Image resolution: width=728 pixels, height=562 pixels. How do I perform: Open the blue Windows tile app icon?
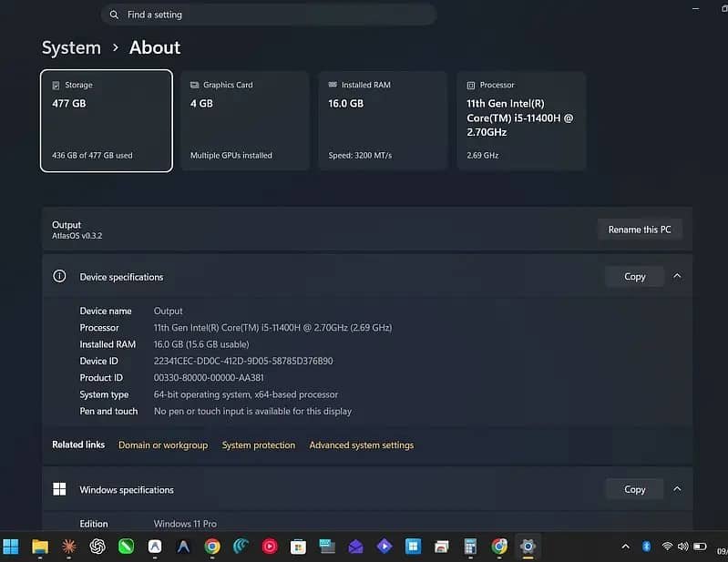click(x=413, y=547)
